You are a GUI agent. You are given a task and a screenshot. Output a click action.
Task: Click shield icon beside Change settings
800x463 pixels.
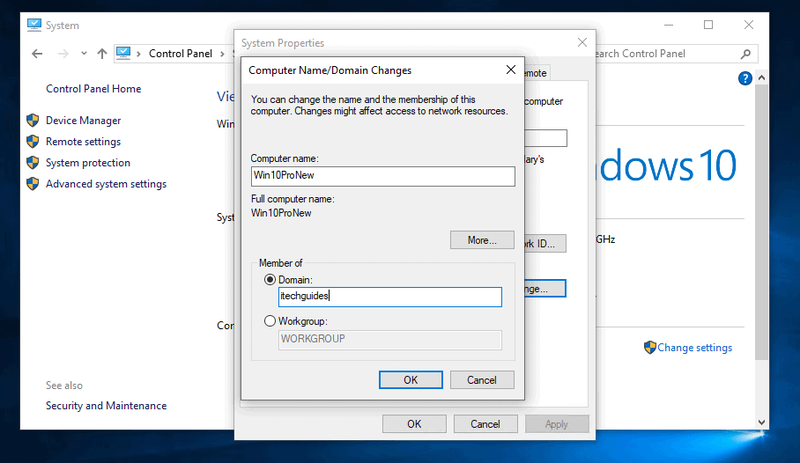click(x=649, y=348)
